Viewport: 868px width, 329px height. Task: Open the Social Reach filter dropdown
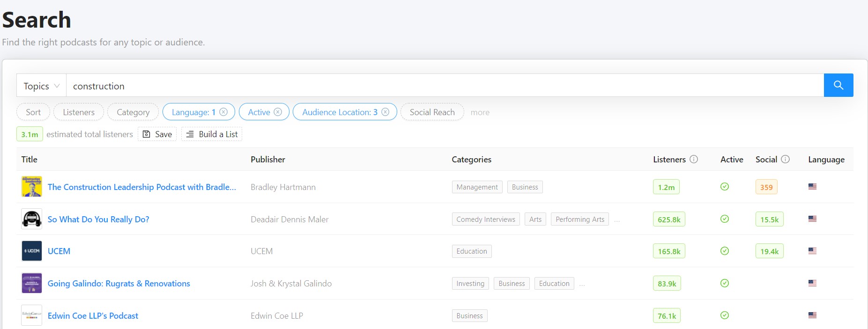pyautogui.click(x=432, y=112)
